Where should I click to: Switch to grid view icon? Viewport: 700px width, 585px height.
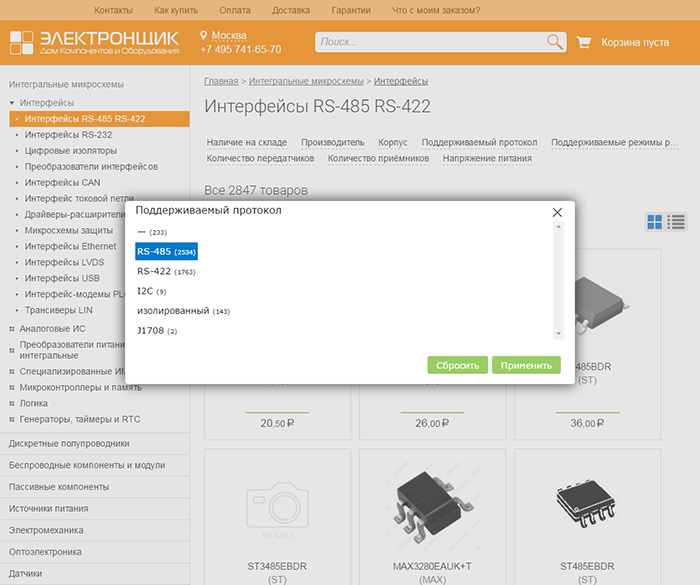[654, 221]
